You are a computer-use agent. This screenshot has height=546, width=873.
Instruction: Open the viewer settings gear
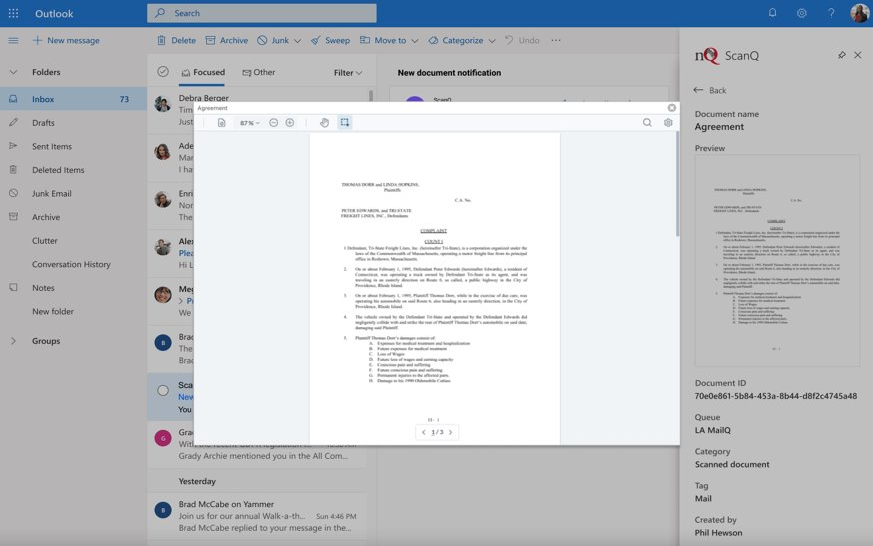tap(668, 122)
